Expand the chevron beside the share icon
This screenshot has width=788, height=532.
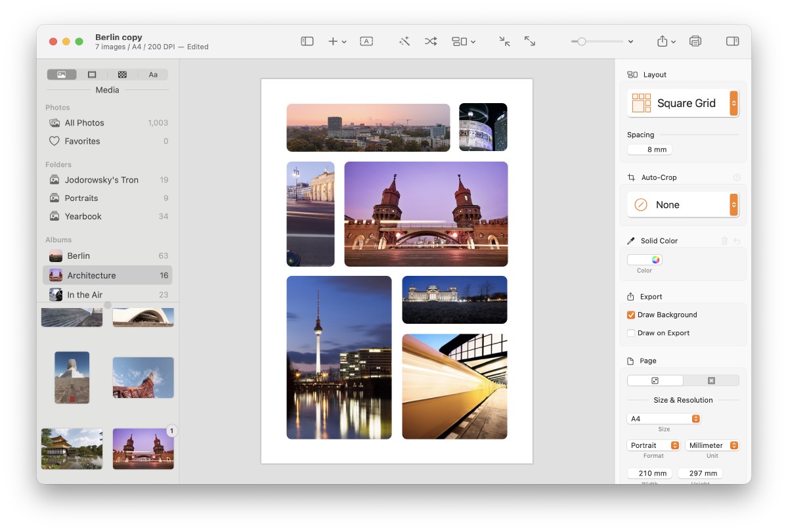tap(674, 42)
